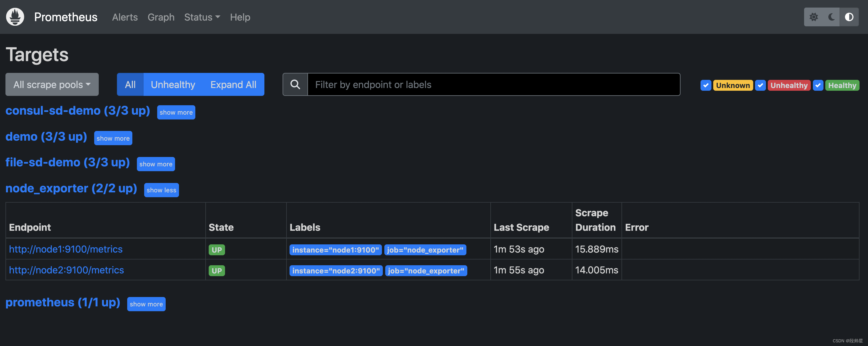Select the Unhealthy targets filter

(173, 84)
